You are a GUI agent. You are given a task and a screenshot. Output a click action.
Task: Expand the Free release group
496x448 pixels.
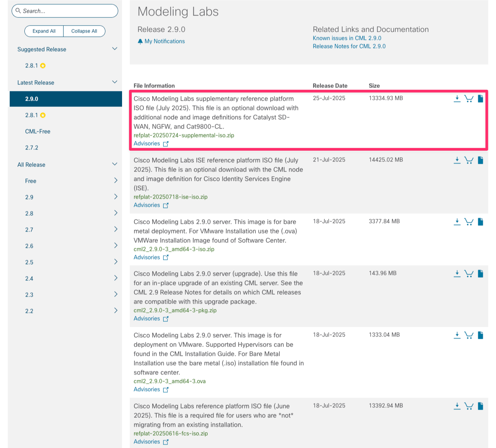[115, 180]
